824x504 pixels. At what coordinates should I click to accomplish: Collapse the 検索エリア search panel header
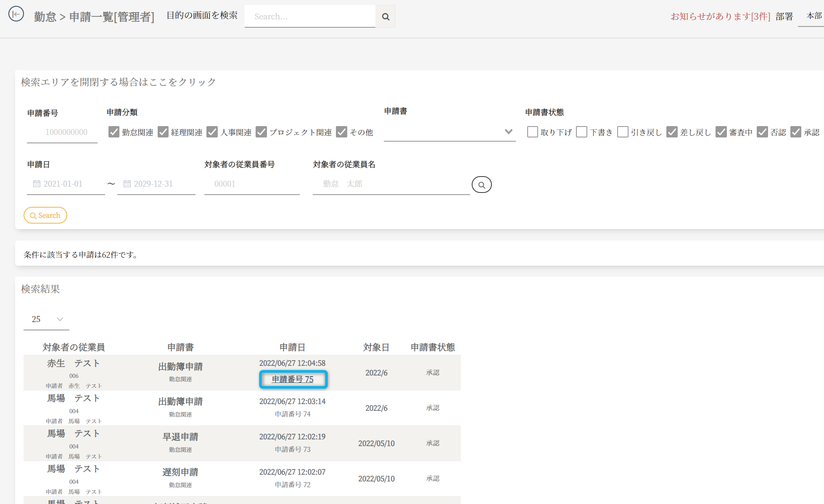(x=119, y=82)
